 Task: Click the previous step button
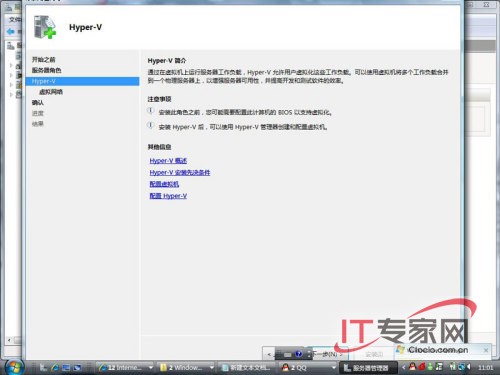[269, 354]
